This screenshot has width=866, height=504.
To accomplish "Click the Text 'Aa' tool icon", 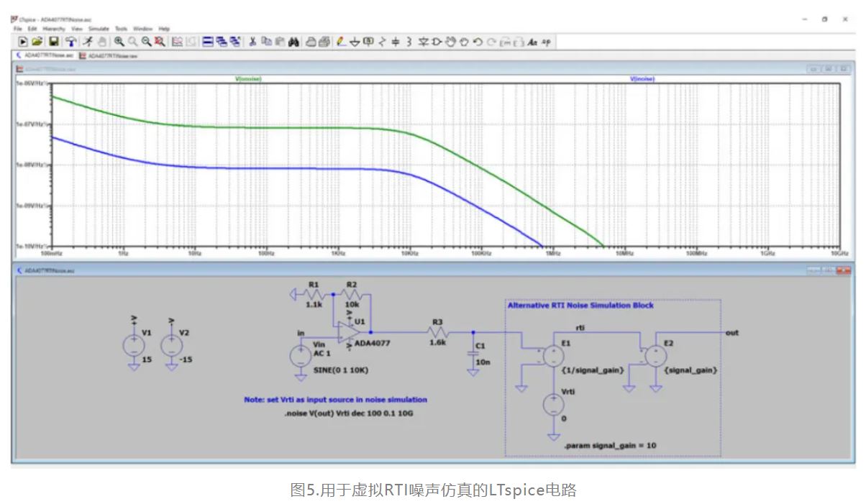I will 533,42.
